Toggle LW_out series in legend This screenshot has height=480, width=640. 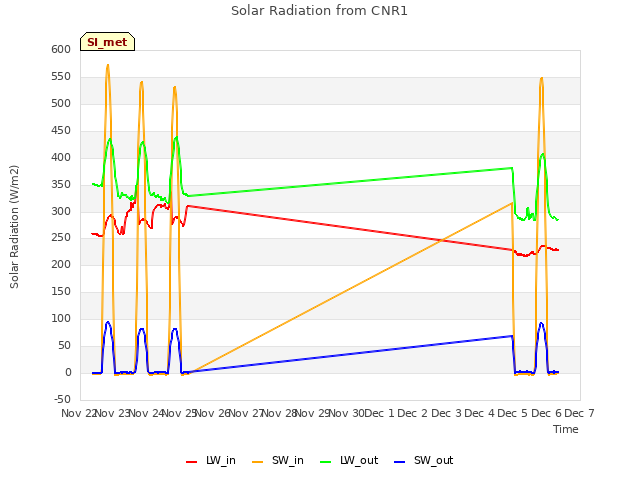[x=349, y=460]
